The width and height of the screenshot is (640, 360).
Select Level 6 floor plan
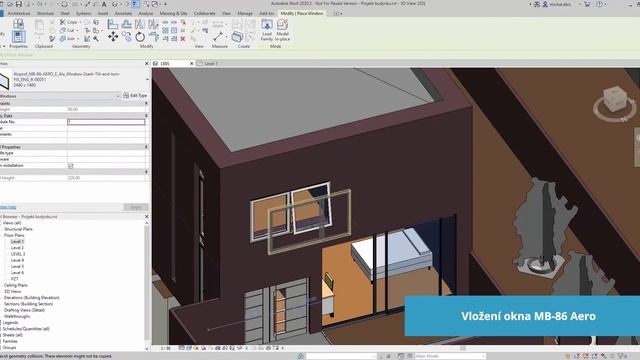(x=17, y=273)
